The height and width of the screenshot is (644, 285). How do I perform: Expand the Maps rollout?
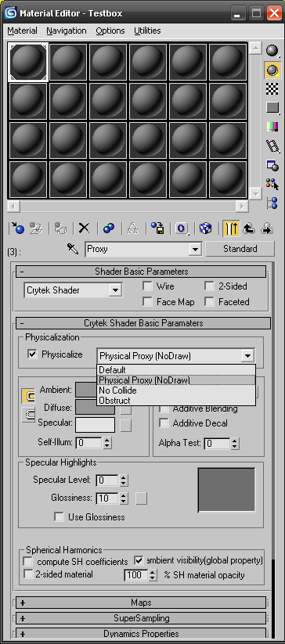click(x=141, y=603)
